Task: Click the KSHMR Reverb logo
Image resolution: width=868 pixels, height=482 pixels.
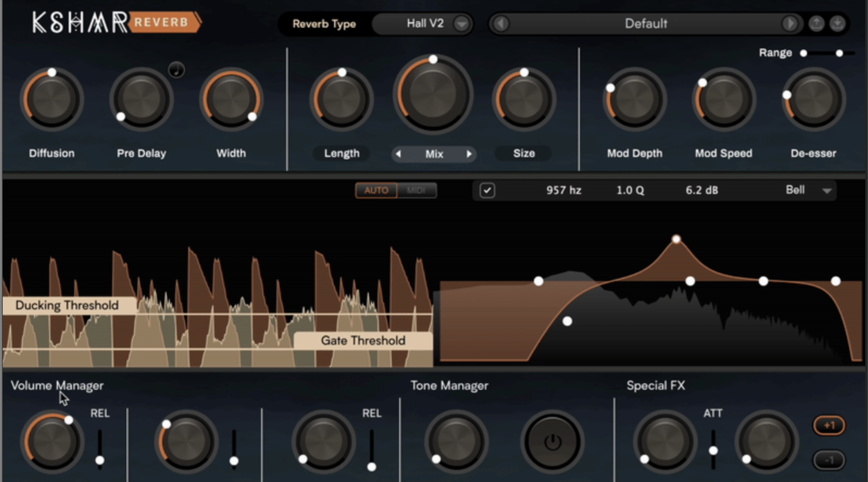Action: coord(117,23)
